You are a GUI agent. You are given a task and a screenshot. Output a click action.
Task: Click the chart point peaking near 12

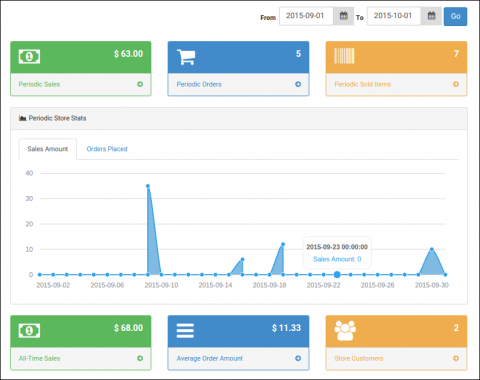(283, 244)
